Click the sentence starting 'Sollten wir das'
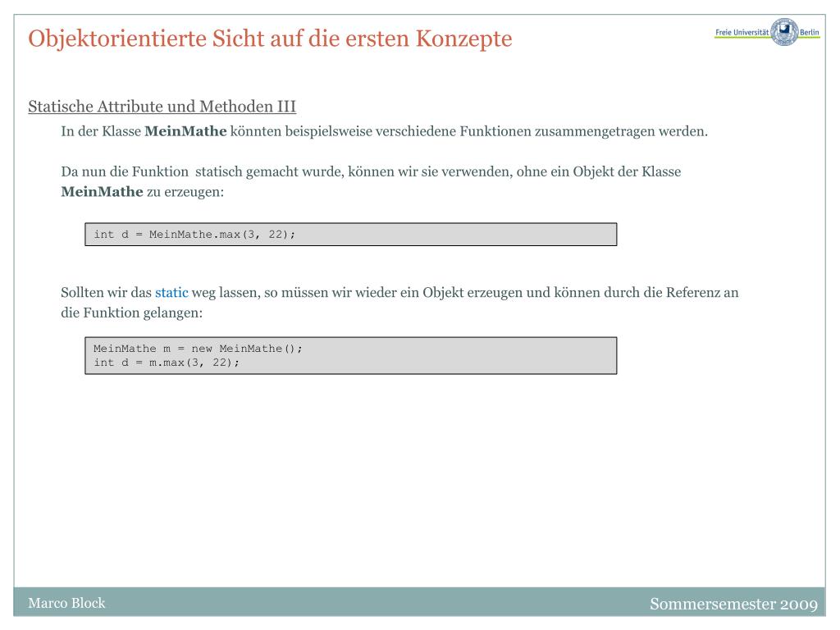The image size is (840, 630). coord(399,303)
